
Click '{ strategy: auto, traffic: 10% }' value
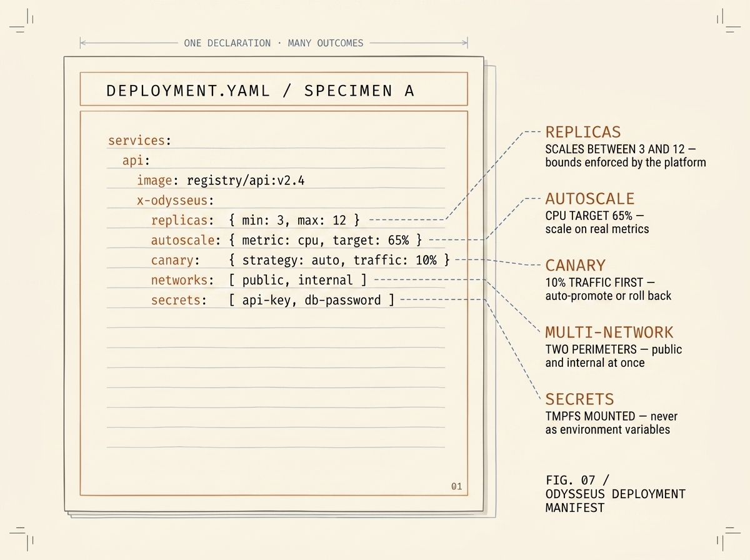tap(339, 261)
